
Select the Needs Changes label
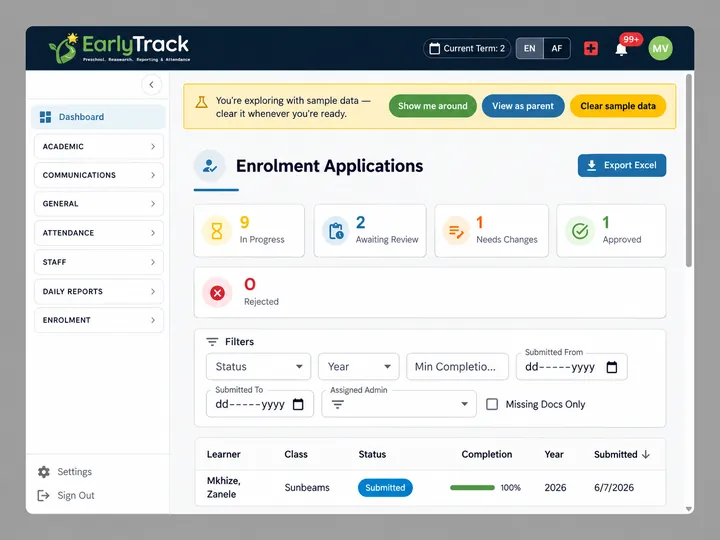click(506, 240)
